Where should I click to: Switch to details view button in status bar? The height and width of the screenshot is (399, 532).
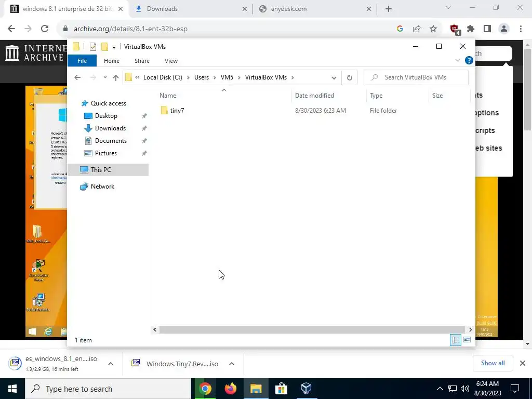pyautogui.click(x=456, y=340)
